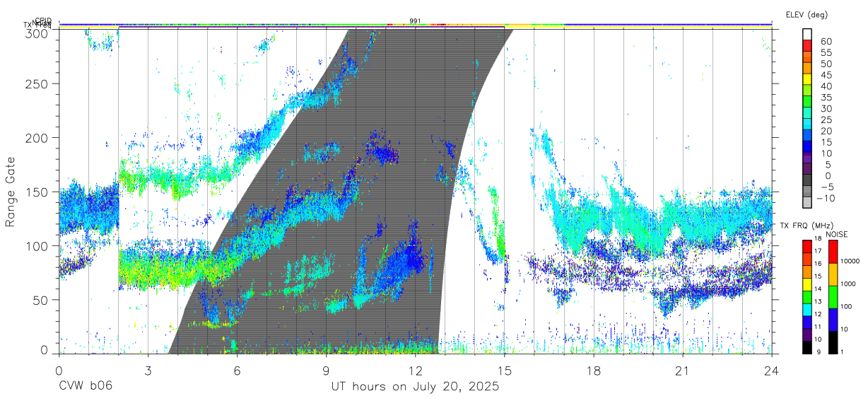Click the '1000' label on NOISE scale
868x401 pixels.
click(848, 284)
